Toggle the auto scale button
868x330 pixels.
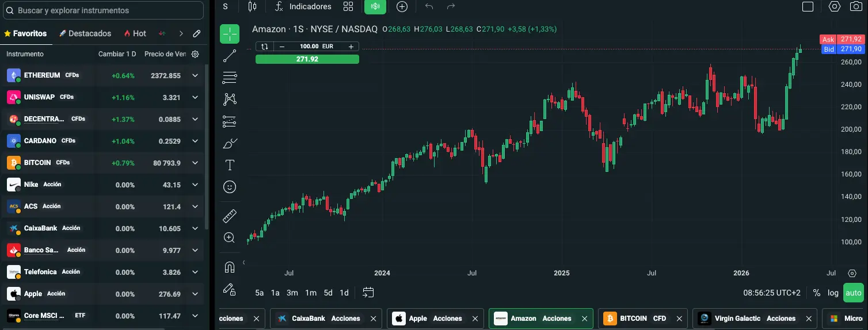coord(854,293)
